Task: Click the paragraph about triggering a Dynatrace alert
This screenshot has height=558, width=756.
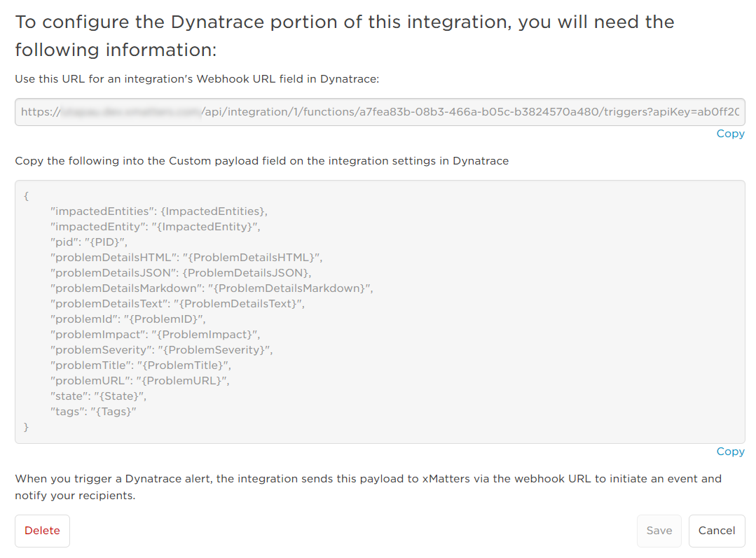Action: click(x=369, y=487)
